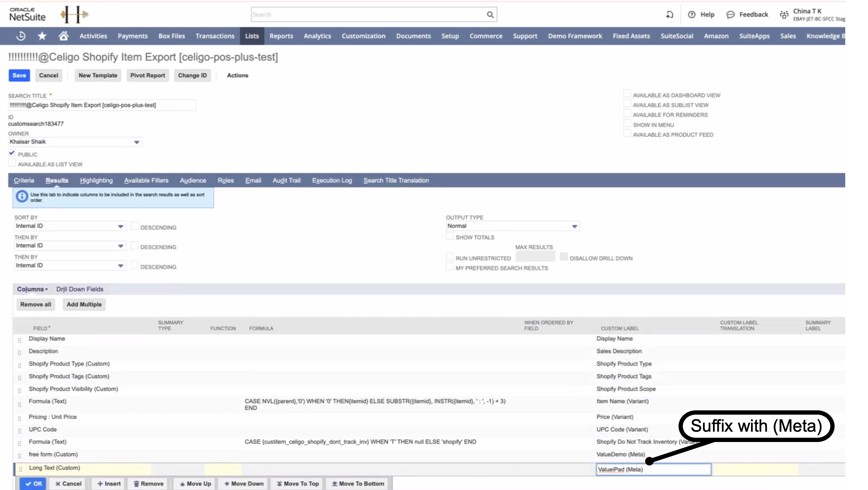Open the Customization menu

pyautogui.click(x=363, y=36)
